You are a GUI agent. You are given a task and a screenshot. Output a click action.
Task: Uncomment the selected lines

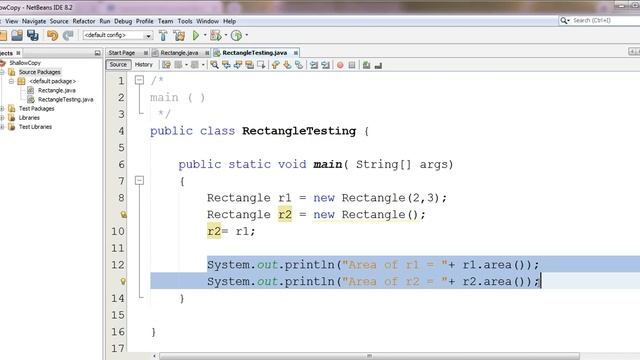378,65
